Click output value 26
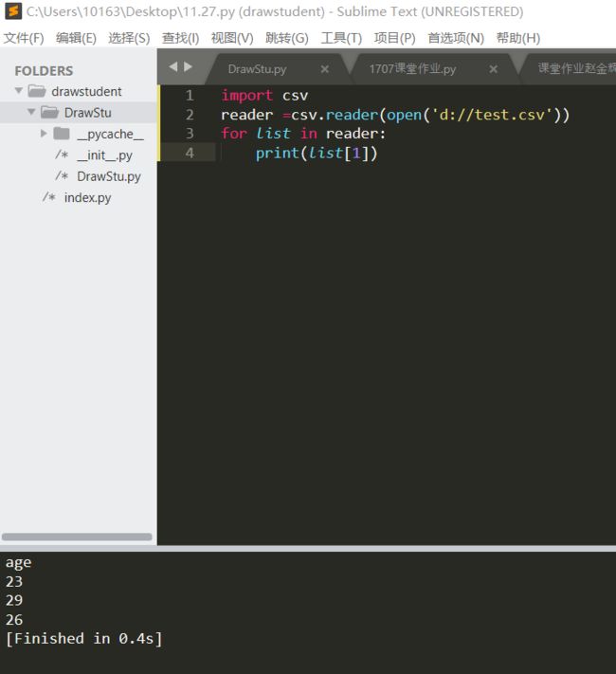 14,620
